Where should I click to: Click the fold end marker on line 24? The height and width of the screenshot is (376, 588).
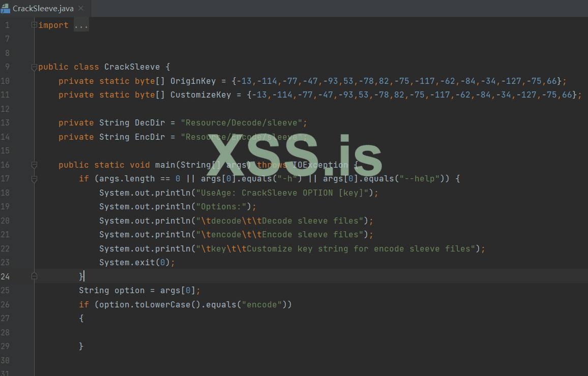click(x=34, y=276)
